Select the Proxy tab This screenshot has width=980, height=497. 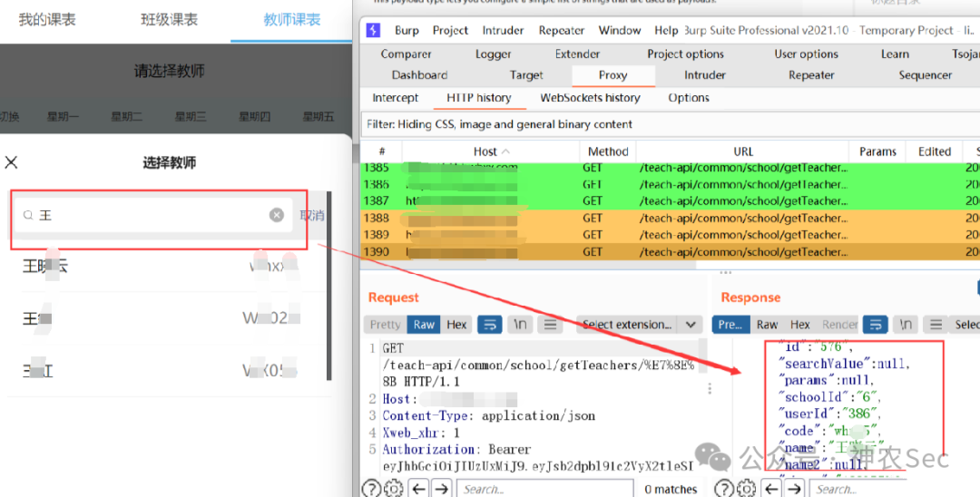point(612,75)
